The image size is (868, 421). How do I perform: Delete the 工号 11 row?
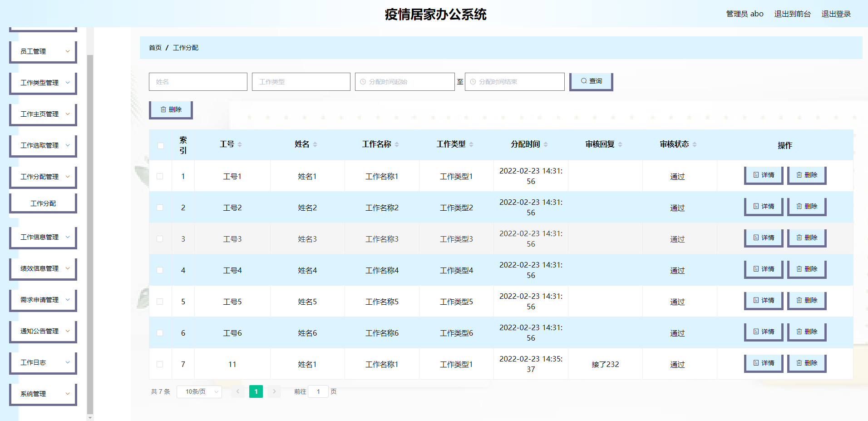point(807,363)
